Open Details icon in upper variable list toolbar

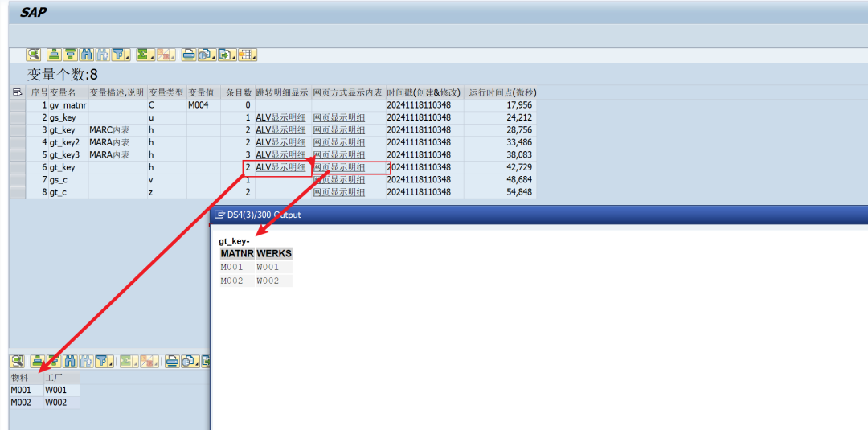pos(33,55)
